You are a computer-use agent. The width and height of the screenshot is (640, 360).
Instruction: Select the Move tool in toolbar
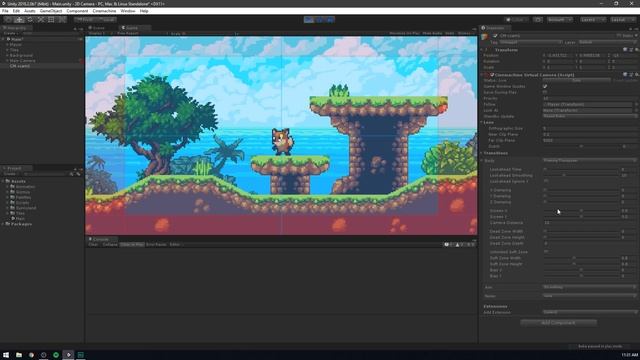coord(19,20)
